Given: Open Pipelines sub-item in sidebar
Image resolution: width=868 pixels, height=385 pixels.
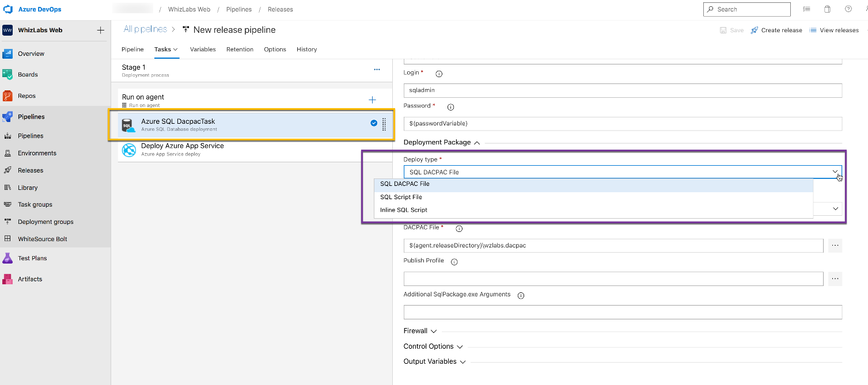Looking at the screenshot, I should pos(31,136).
